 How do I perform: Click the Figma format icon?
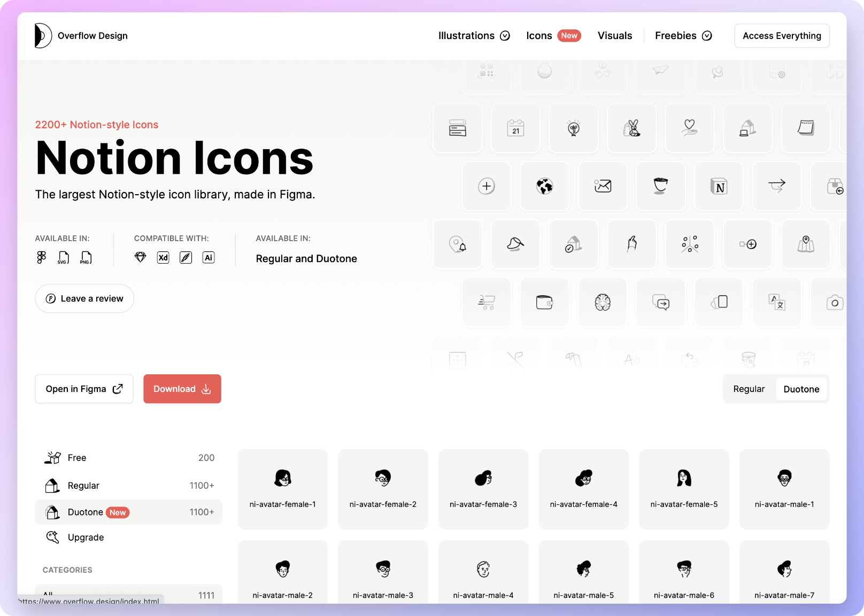pyautogui.click(x=41, y=258)
